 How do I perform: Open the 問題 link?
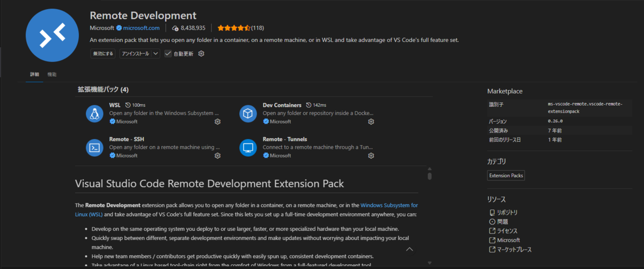coord(502,222)
